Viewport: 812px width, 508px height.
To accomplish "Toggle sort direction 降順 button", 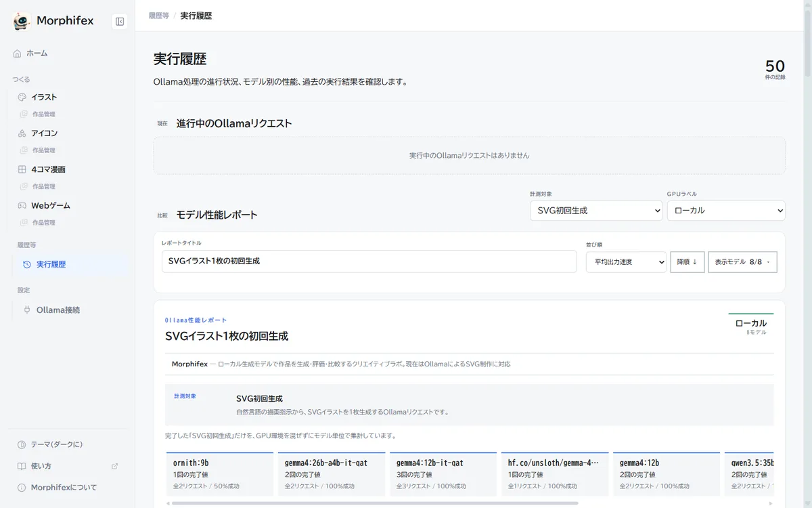I will click(687, 262).
